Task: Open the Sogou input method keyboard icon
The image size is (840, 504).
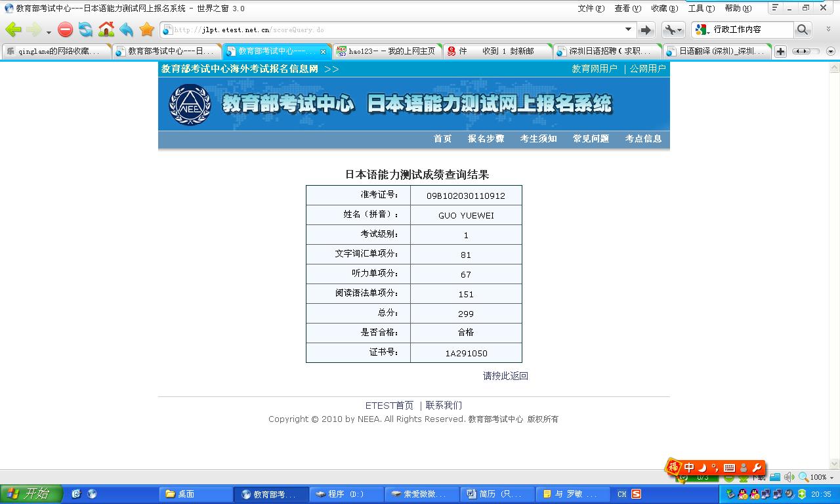Action: point(728,468)
